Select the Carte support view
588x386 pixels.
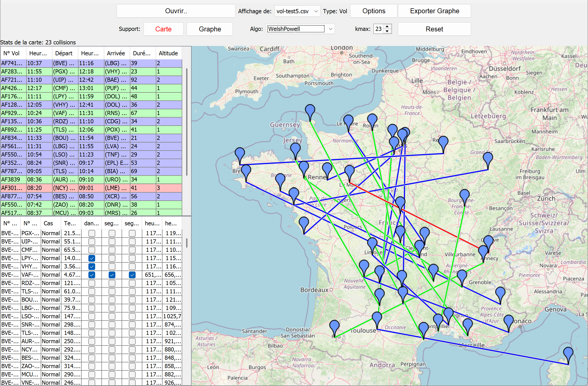pos(163,29)
